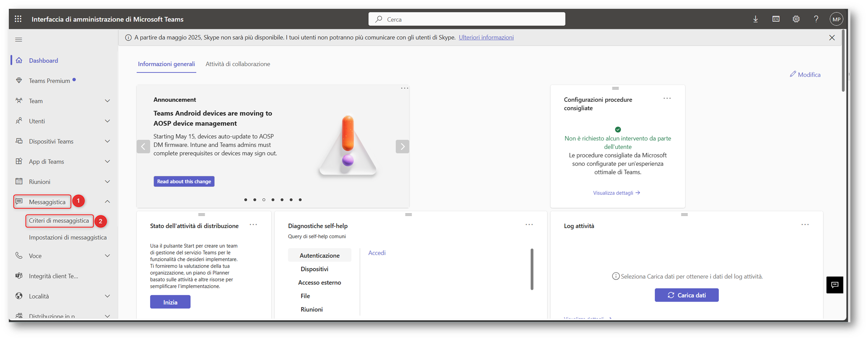Click in the Cerca search field
Image resolution: width=868 pixels, height=340 pixels.
tap(467, 19)
